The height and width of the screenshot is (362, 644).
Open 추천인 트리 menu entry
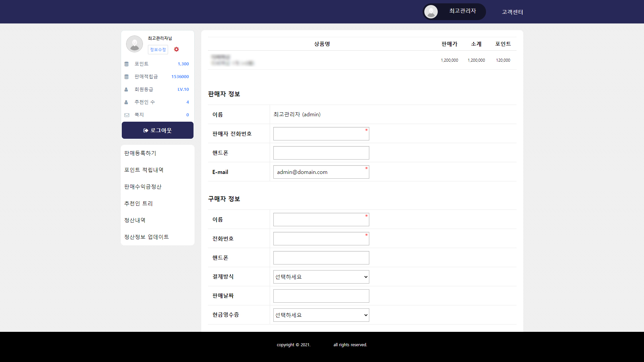[139, 203]
